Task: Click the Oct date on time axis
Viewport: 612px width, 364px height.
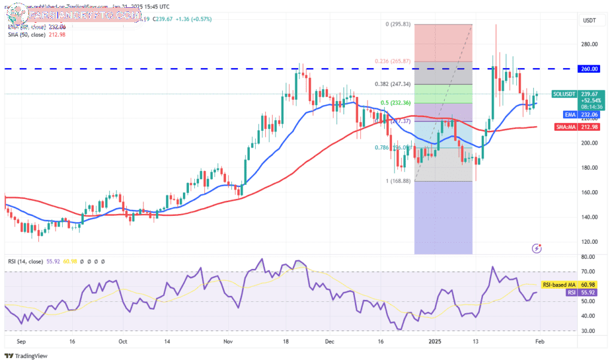Action: click(x=123, y=341)
